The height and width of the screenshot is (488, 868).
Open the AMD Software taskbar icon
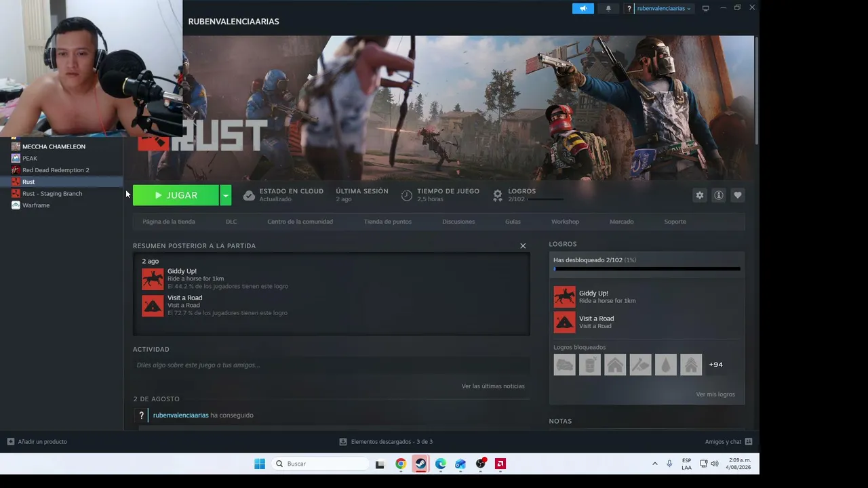[x=500, y=464]
